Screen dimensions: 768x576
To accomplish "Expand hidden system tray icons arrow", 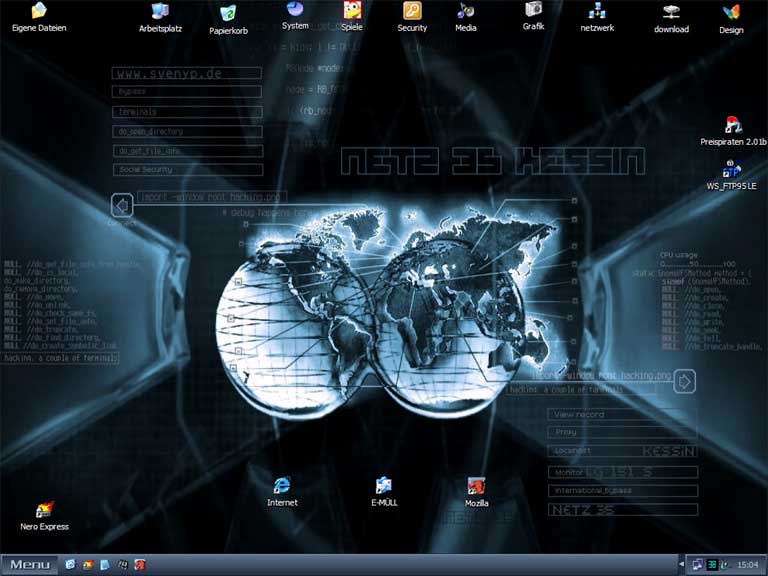I will coord(681,565).
